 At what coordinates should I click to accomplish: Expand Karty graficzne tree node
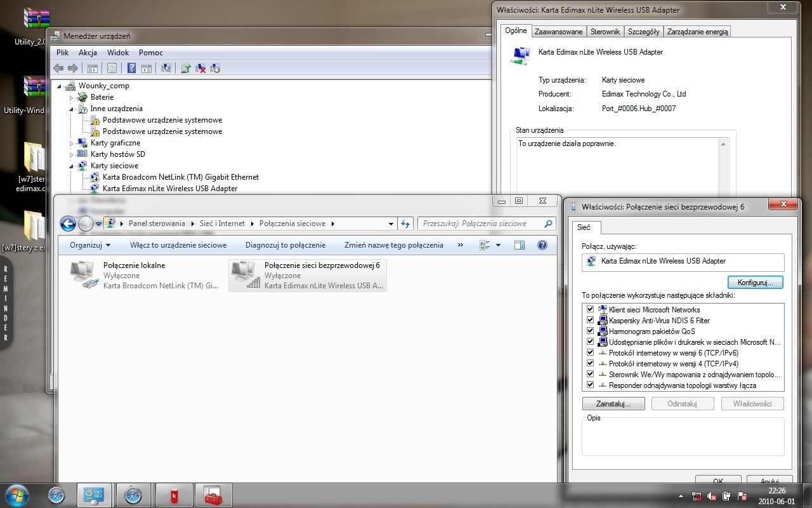72,144
